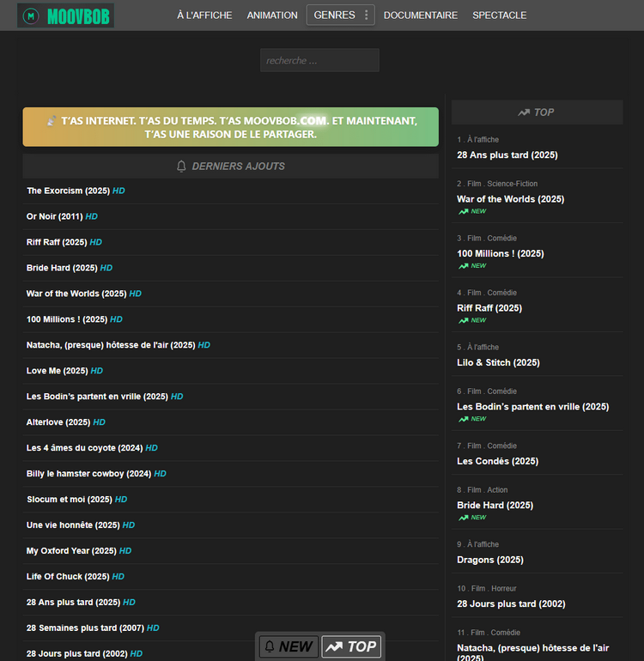Open The Exorcism (2025) in latest additions
The height and width of the screenshot is (661, 644).
(69, 191)
